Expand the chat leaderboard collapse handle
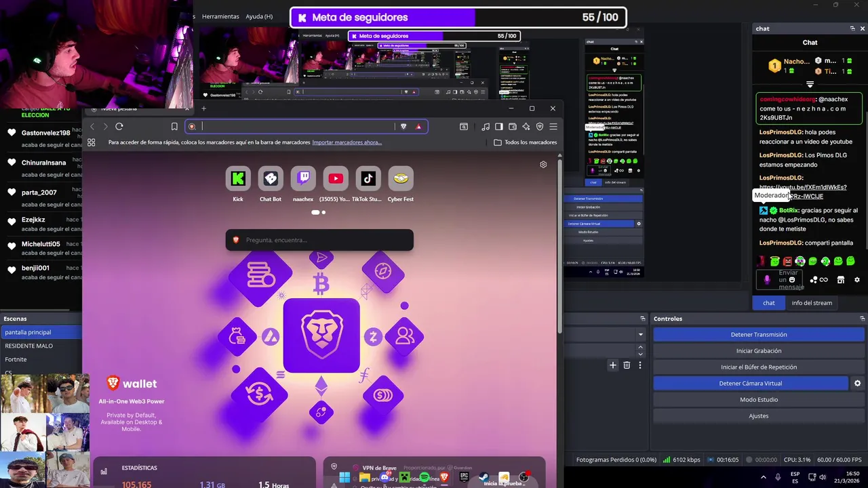Image resolution: width=868 pixels, height=488 pixels. 810,85
